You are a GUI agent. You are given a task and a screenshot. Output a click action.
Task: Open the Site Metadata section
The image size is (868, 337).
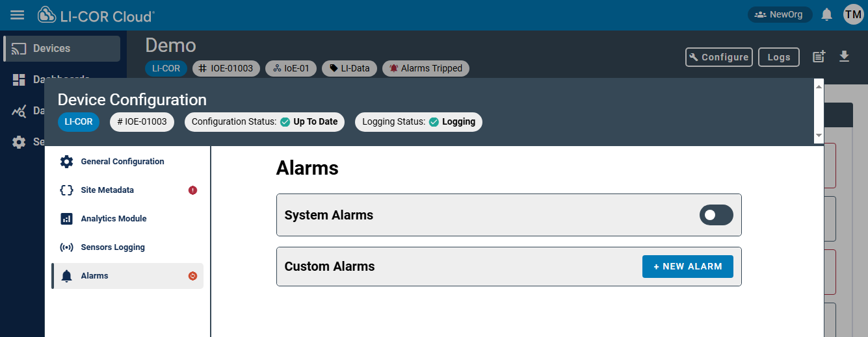pyautogui.click(x=127, y=190)
